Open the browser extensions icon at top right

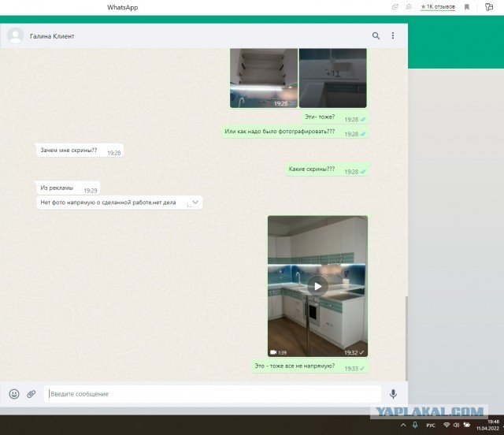[489, 7]
